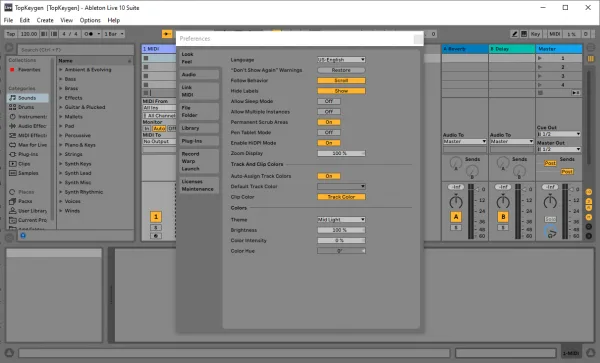600x363 pixels.
Task: Open the Default Track Color dropdown
Action: coord(341,186)
